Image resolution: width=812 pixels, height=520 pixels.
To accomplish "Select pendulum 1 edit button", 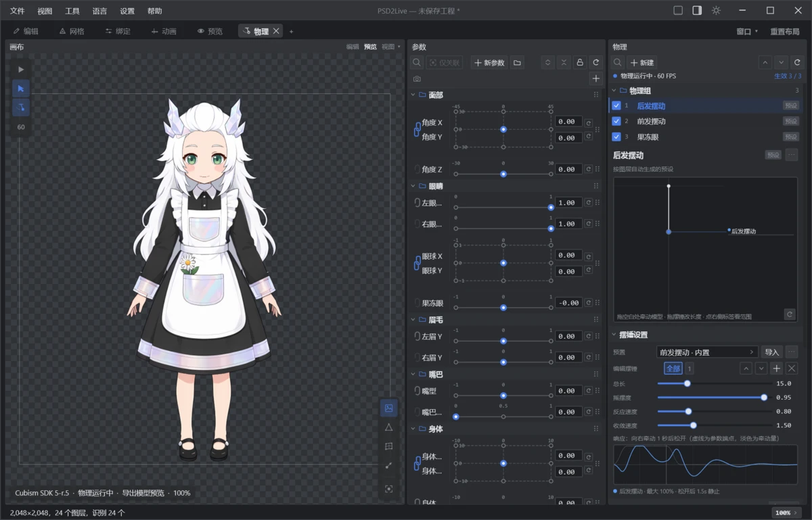I will (690, 369).
